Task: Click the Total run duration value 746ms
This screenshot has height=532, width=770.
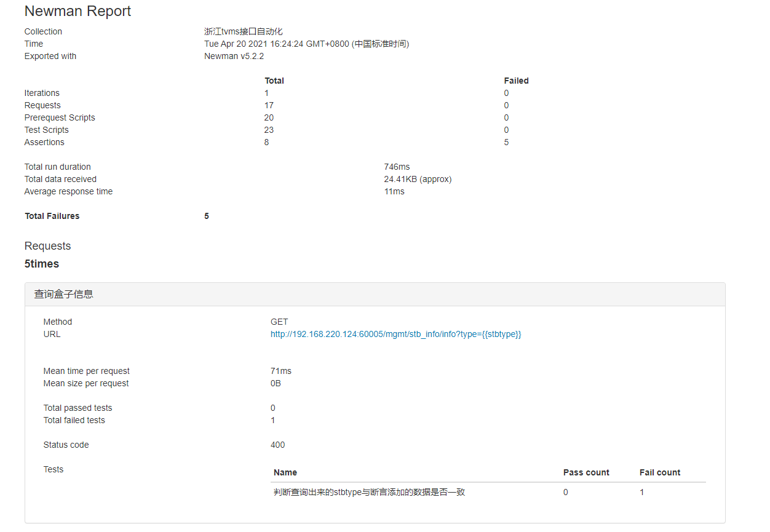Action: pyautogui.click(x=397, y=167)
